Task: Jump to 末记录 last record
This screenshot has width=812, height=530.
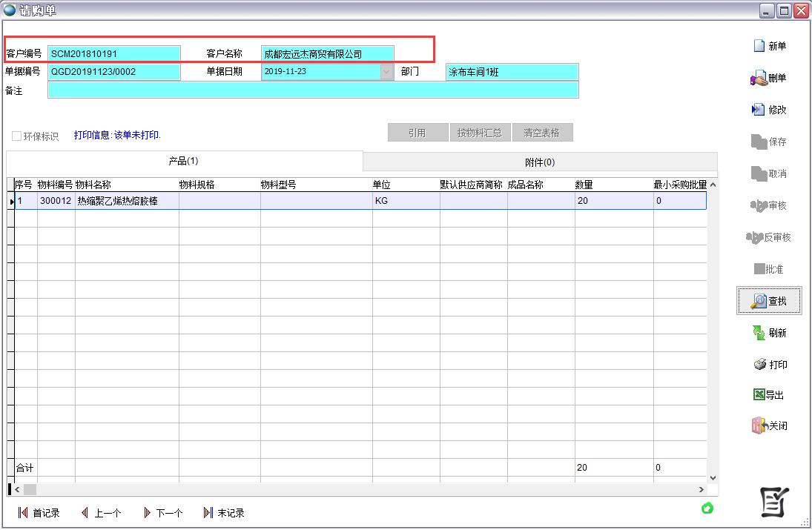Action: [x=223, y=513]
